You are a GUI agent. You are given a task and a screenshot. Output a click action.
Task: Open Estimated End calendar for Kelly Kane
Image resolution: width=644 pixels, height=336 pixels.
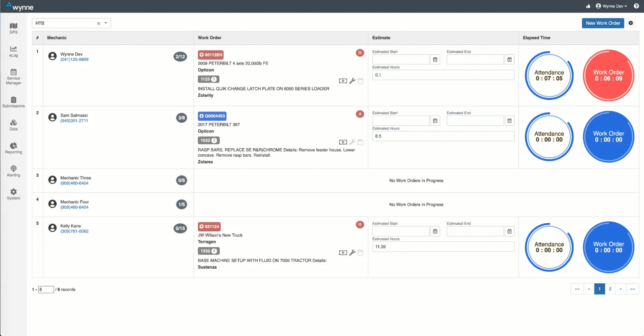pyautogui.click(x=509, y=231)
